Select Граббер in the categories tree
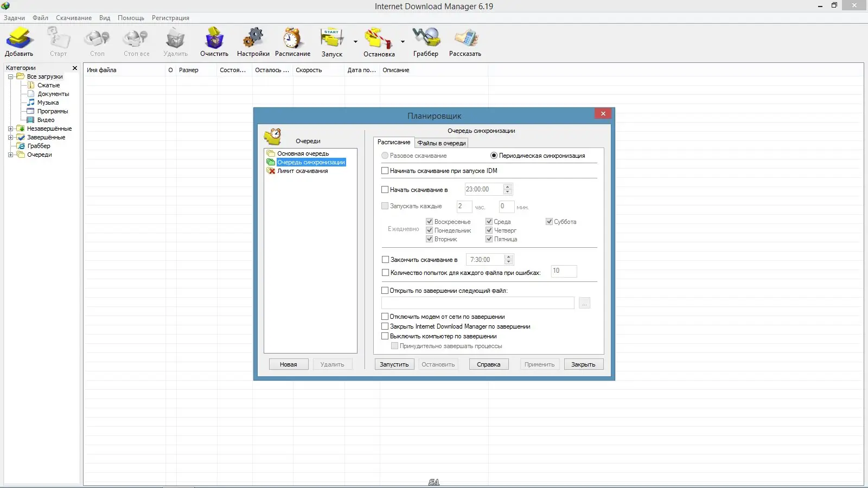The image size is (868, 488). (x=39, y=146)
